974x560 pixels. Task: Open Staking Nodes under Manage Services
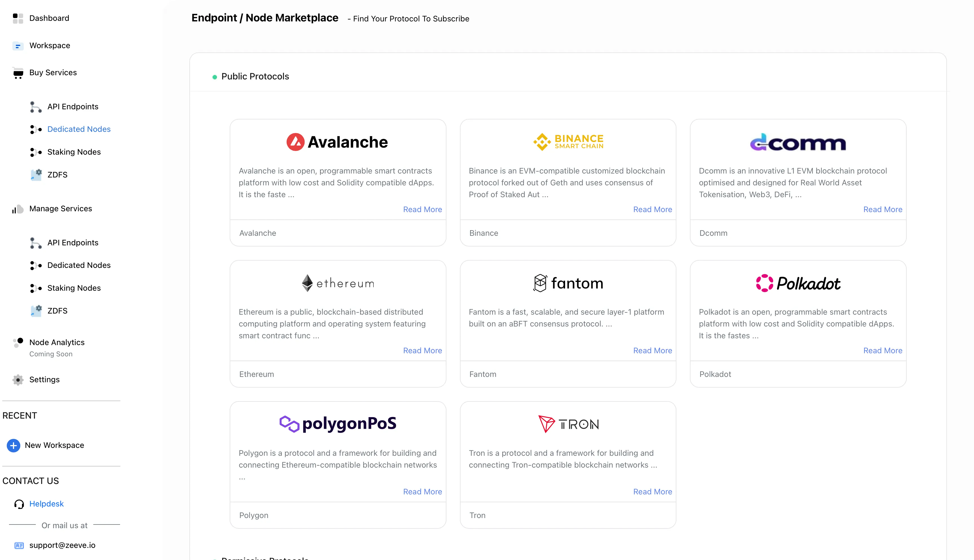click(x=74, y=288)
